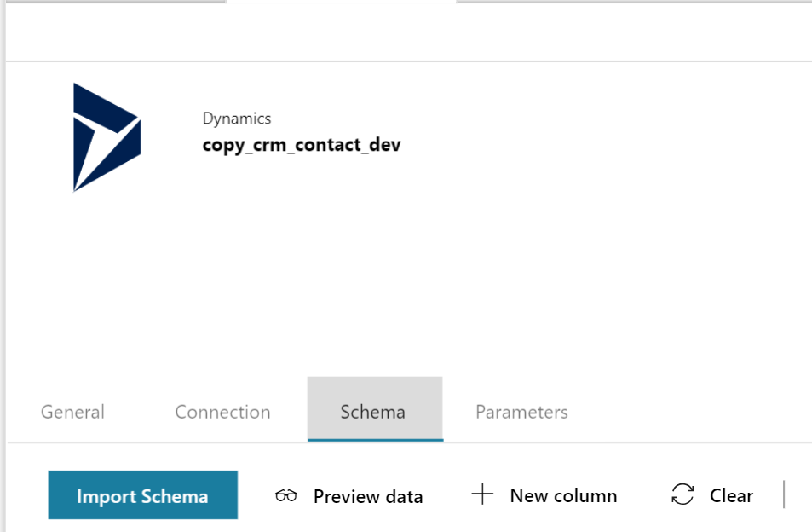
Task: Click the dataset name copy_crm_contact_dev
Action: [x=302, y=145]
